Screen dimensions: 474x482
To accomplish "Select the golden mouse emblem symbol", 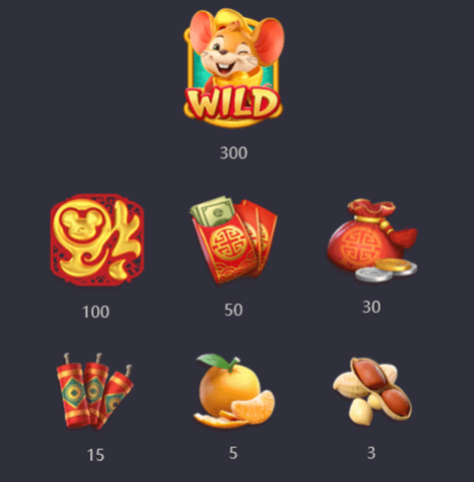I will [97, 240].
